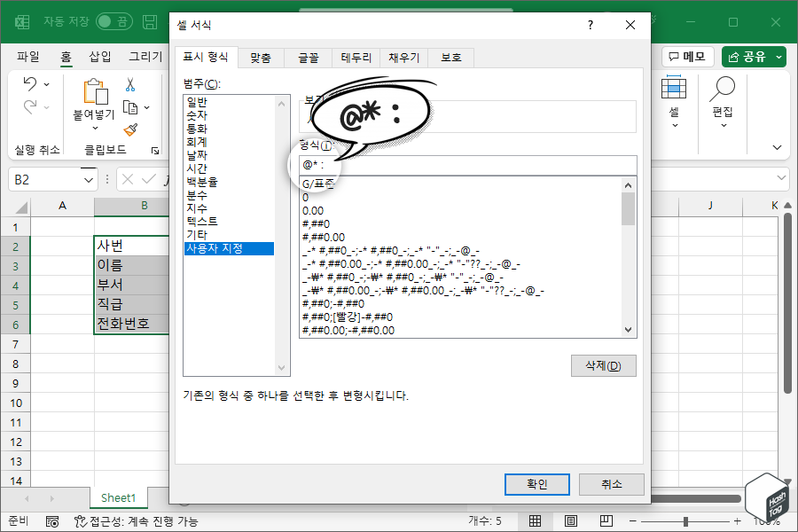798x532 pixels.
Task: Click inside the 형식 format input field
Action: coord(461,164)
